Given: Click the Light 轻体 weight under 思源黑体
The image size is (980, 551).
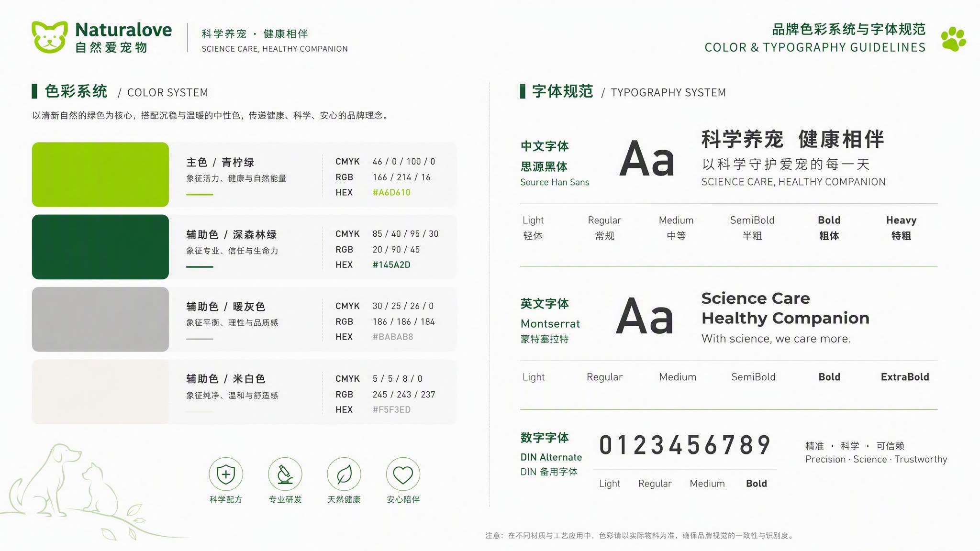Looking at the screenshot, I should click(533, 228).
